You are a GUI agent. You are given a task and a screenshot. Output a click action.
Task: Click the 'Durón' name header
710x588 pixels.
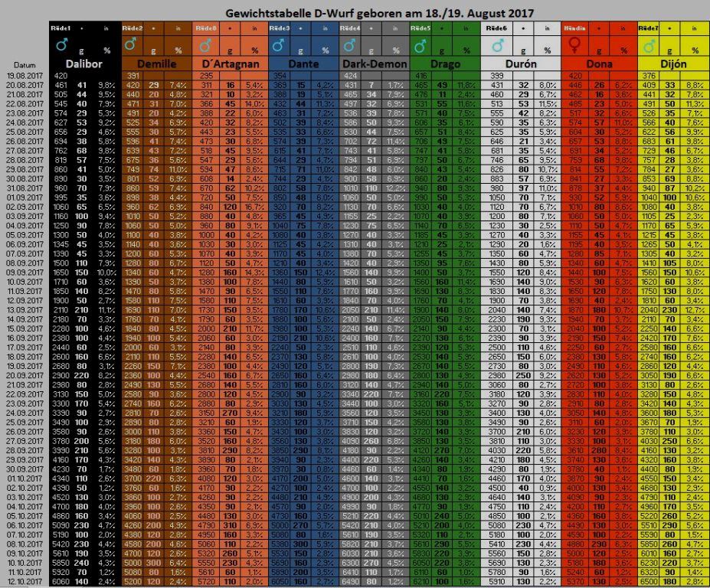coord(521,64)
